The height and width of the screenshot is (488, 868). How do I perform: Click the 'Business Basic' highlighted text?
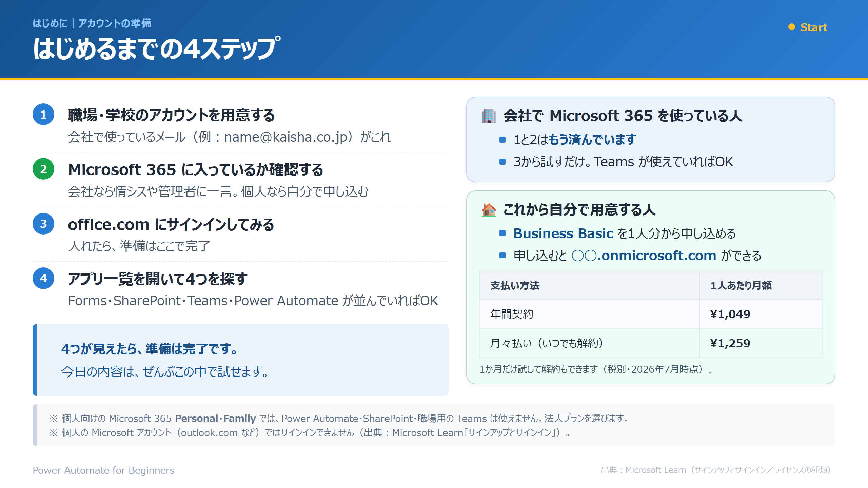coord(563,233)
